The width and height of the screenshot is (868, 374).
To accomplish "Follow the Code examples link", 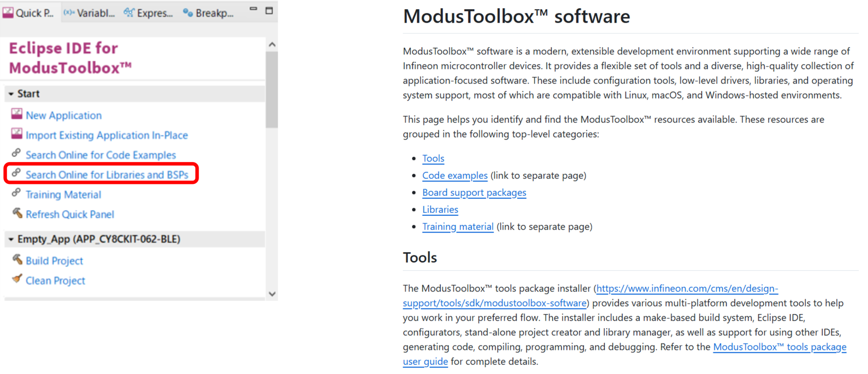I will pyautogui.click(x=455, y=175).
